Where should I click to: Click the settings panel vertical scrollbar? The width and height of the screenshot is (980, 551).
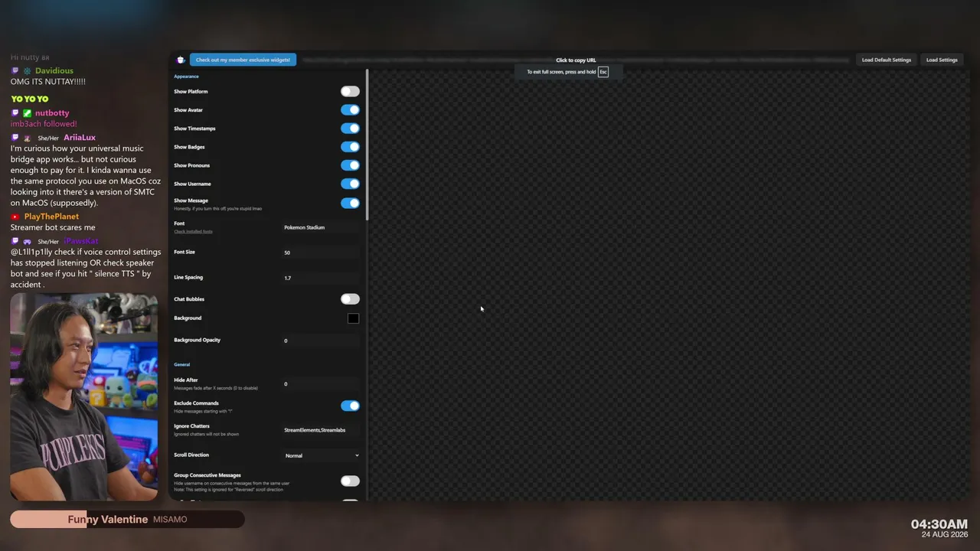coord(367,145)
